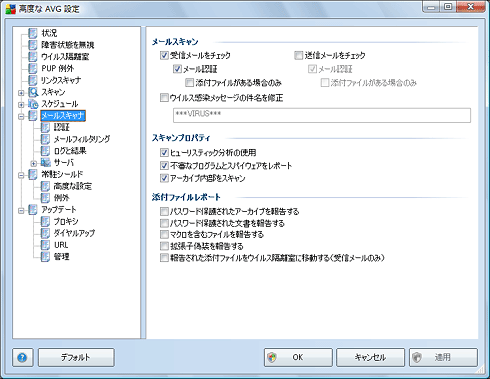Enable 送信メールをチェック checkbox
This screenshot has height=379, width=490.
(x=298, y=55)
